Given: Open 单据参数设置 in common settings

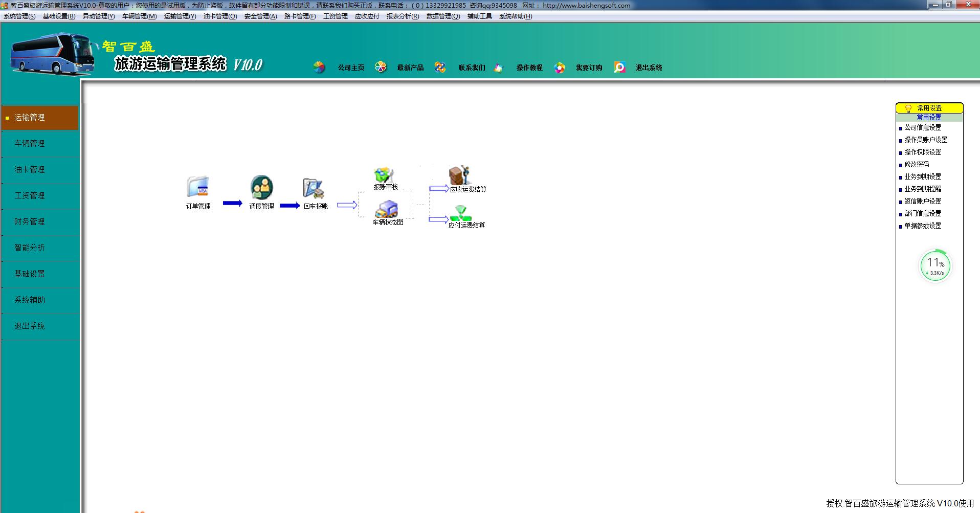Looking at the screenshot, I should pyautogui.click(x=923, y=226).
